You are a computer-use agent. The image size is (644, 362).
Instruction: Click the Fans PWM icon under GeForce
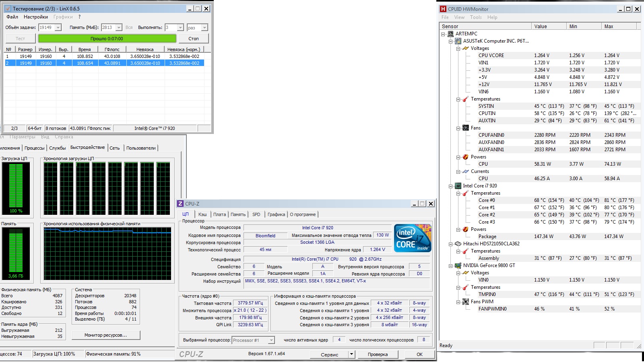(466, 302)
